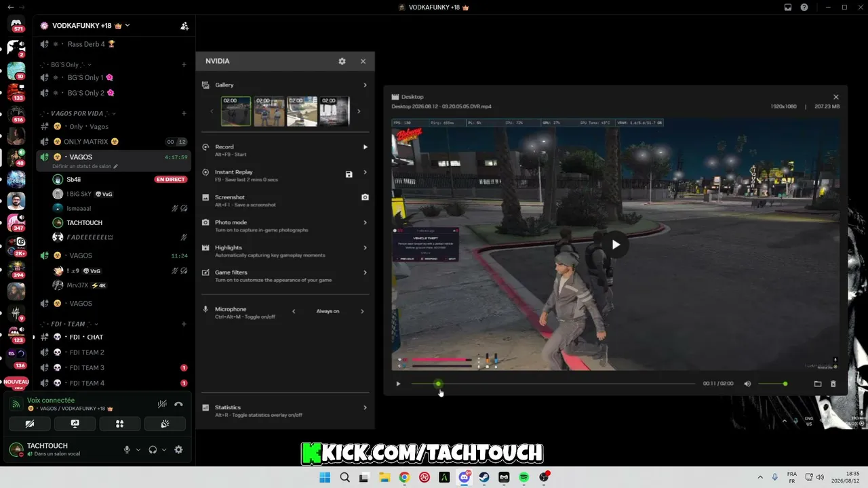
Task: Open Windows Start menu
Action: click(x=325, y=477)
